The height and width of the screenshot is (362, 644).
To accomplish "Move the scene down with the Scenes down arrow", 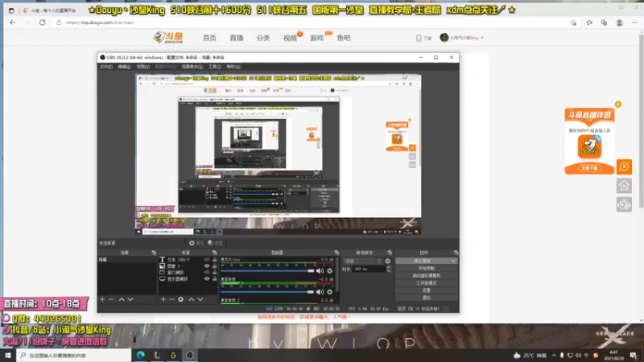I will (130, 299).
